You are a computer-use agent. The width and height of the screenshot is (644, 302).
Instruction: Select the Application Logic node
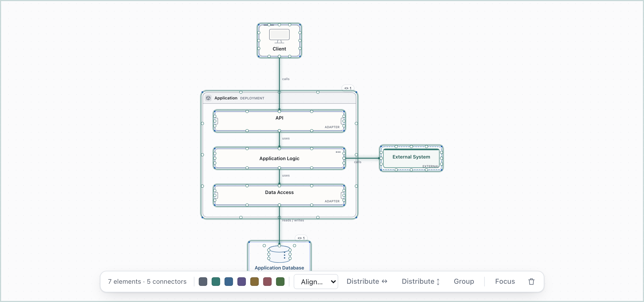(x=279, y=159)
